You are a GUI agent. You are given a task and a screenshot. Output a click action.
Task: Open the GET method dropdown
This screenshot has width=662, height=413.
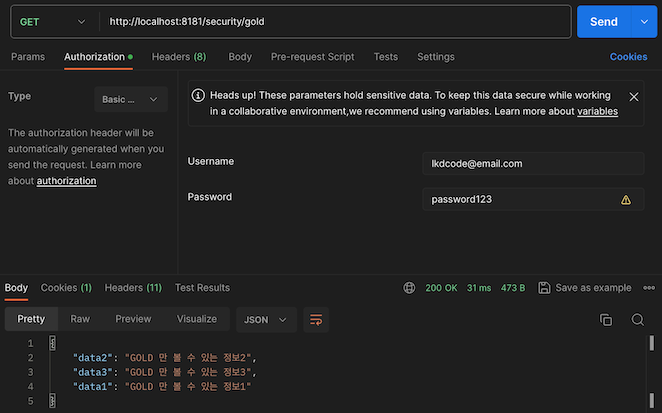click(53, 22)
